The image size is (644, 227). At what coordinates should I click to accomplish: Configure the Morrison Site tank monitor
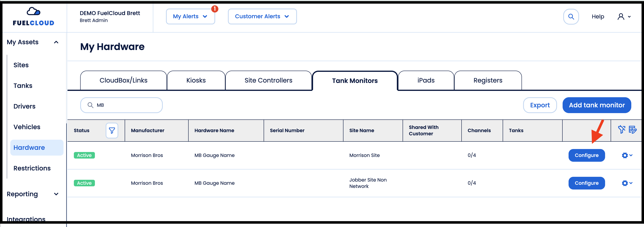click(586, 155)
